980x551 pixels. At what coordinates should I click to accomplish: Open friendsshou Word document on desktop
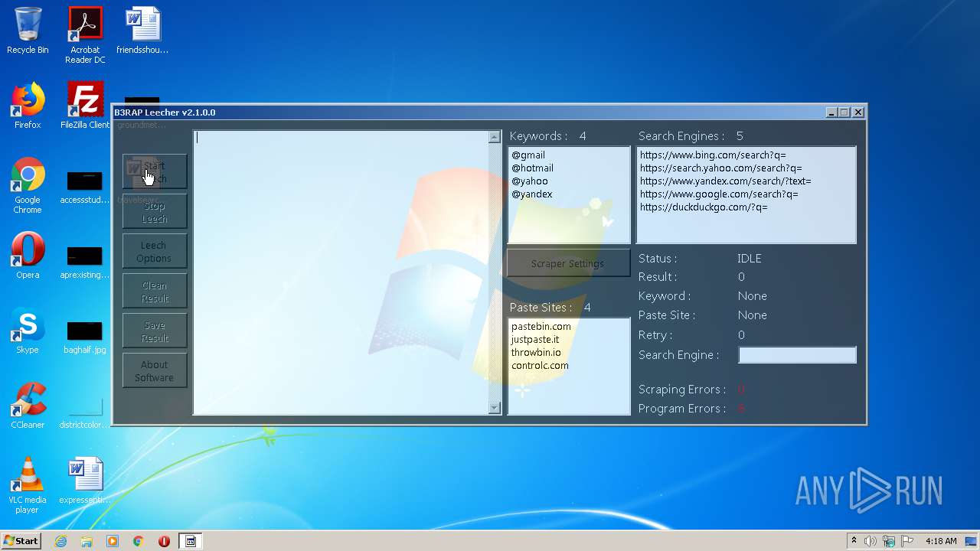pos(142,31)
